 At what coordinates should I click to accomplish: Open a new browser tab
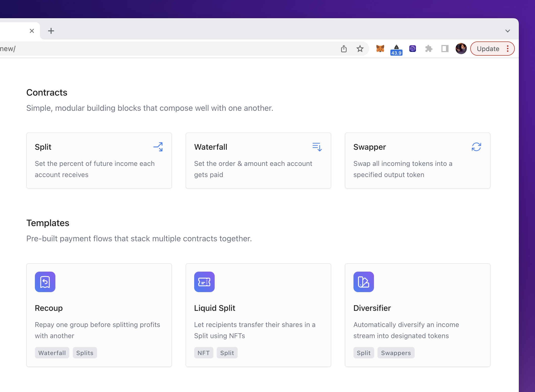coord(51,31)
